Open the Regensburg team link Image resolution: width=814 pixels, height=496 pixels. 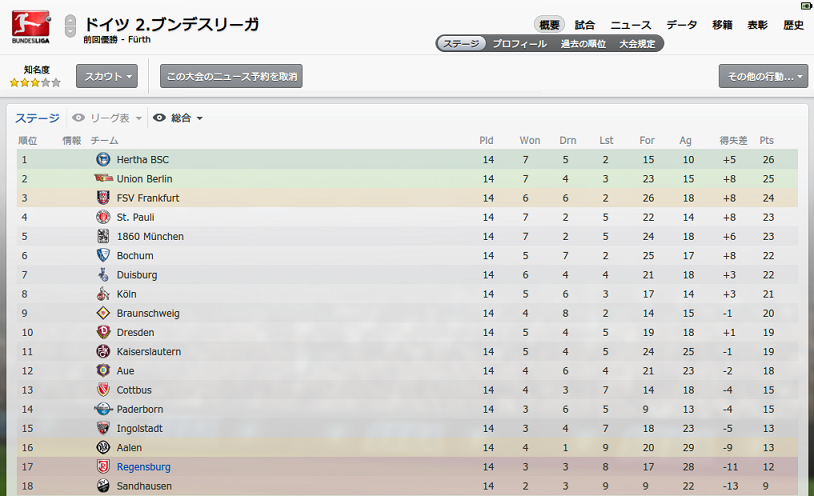[x=143, y=466]
